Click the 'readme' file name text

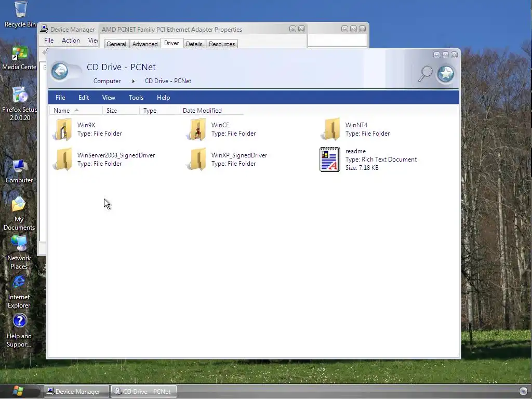click(355, 151)
